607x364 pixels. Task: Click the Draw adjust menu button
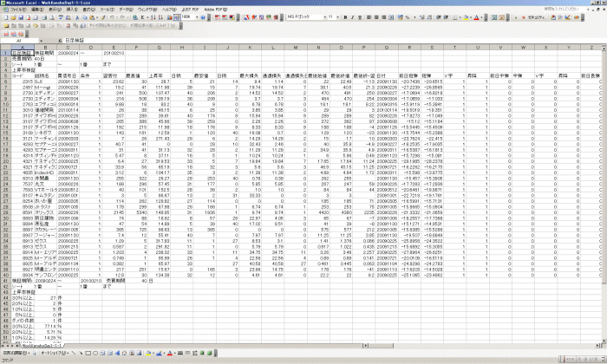click(16, 354)
